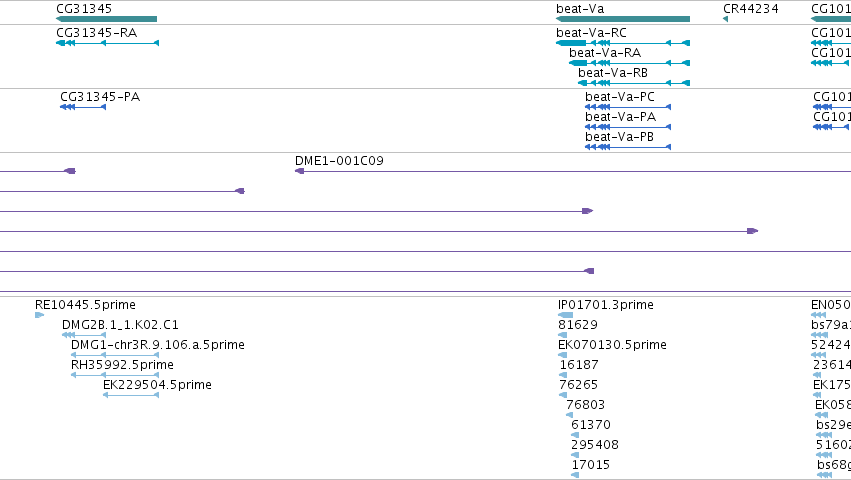This screenshot has width=851, height=480.
Task: Click the 81629 arrow glyph
Action: point(562,335)
